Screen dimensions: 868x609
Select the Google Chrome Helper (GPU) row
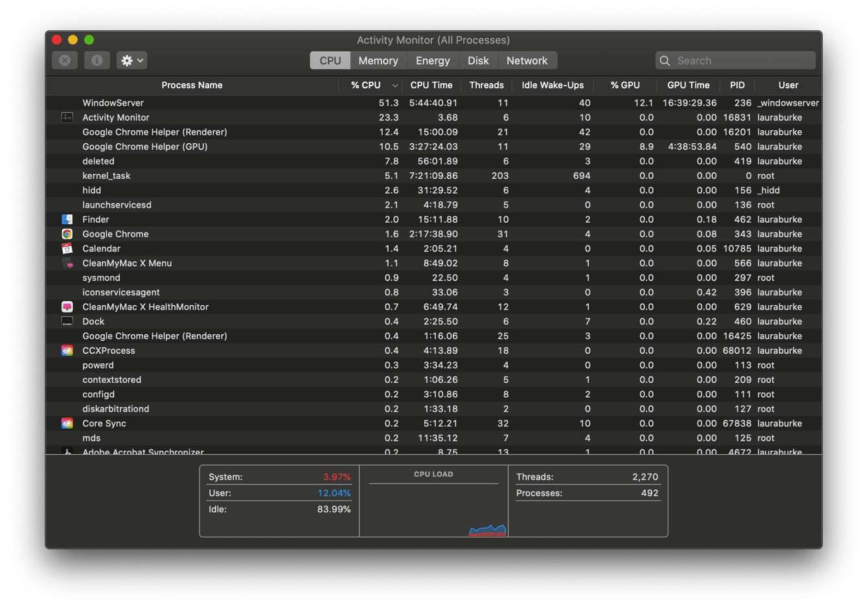click(433, 146)
